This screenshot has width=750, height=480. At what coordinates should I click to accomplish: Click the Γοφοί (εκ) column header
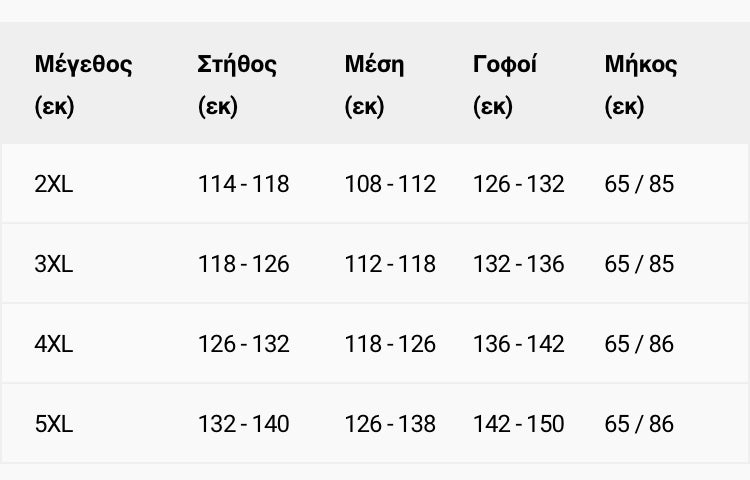point(505,85)
